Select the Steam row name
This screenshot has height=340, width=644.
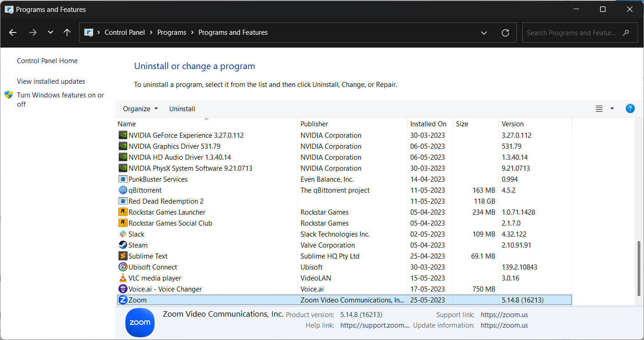pyautogui.click(x=138, y=245)
